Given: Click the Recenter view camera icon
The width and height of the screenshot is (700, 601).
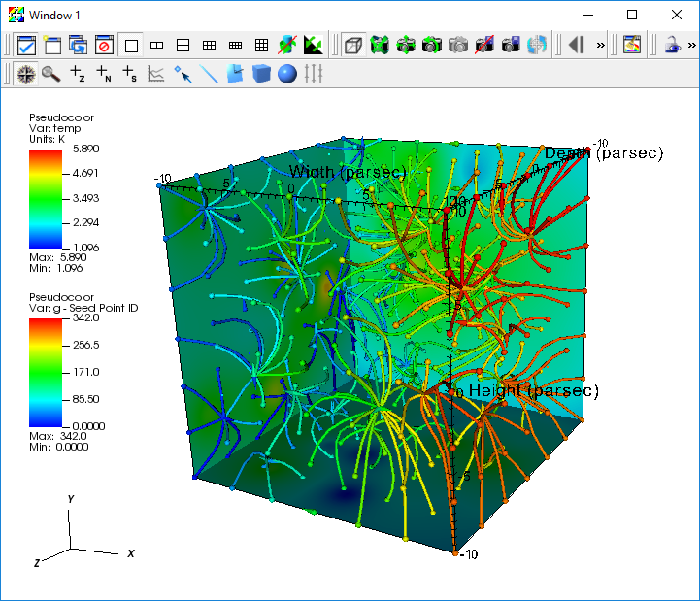Looking at the screenshot, I should (x=406, y=45).
